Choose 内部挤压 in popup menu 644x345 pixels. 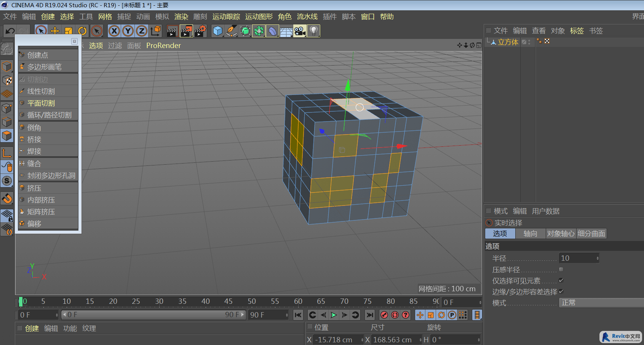(x=48, y=200)
